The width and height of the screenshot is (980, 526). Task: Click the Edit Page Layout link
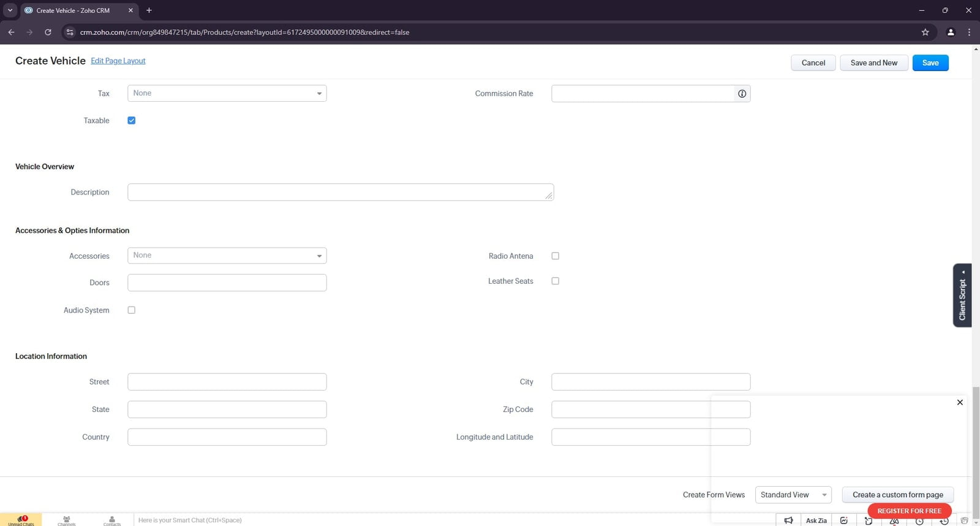(x=118, y=61)
